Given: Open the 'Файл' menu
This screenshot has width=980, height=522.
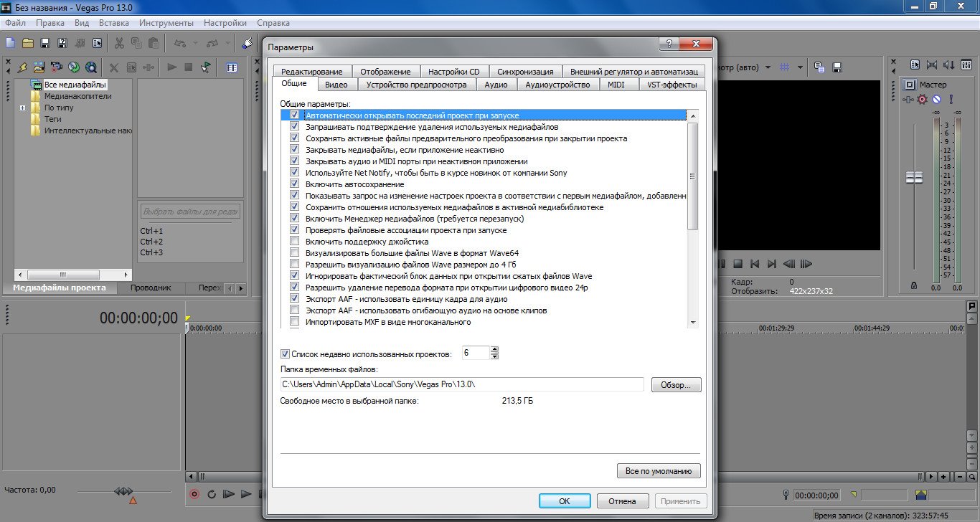Looking at the screenshot, I should click(x=15, y=23).
